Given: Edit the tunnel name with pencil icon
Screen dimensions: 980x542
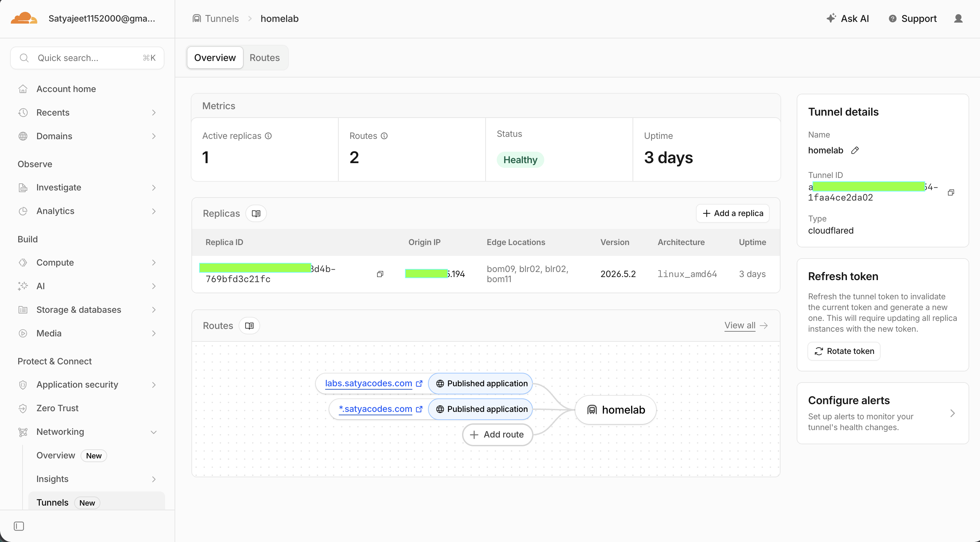Looking at the screenshot, I should click(x=855, y=150).
